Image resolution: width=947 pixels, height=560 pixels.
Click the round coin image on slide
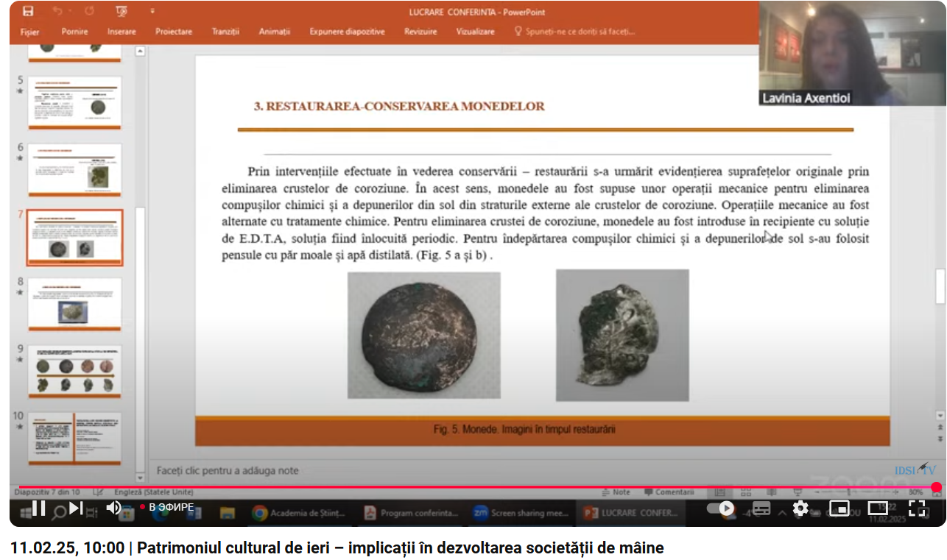point(423,335)
